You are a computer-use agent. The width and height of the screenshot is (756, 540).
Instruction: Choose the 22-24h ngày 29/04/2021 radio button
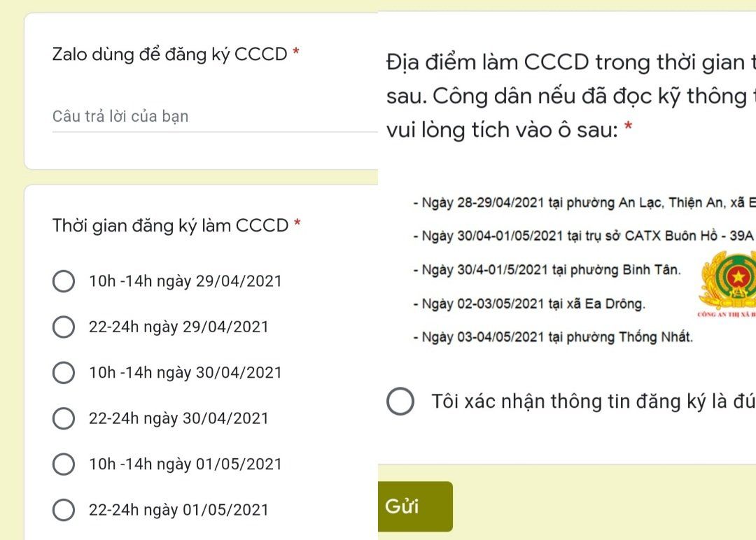tap(64, 327)
